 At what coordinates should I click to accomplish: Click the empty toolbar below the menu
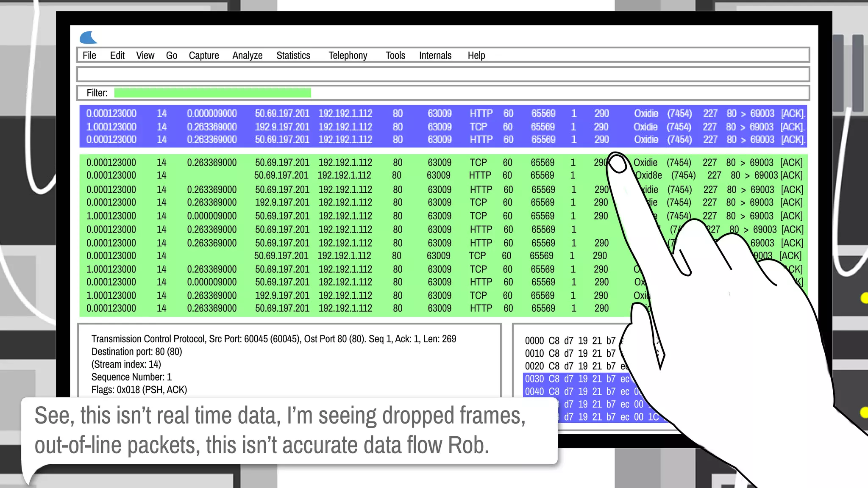tap(443, 74)
